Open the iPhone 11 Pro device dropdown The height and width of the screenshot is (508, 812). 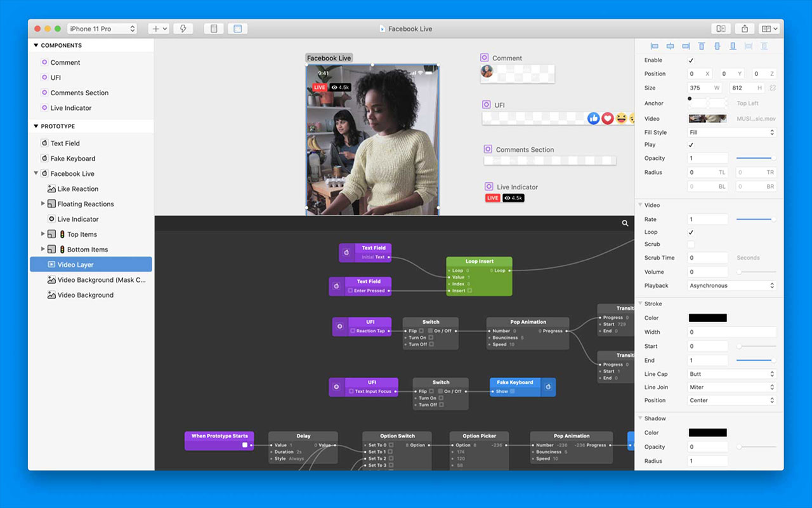coord(102,28)
